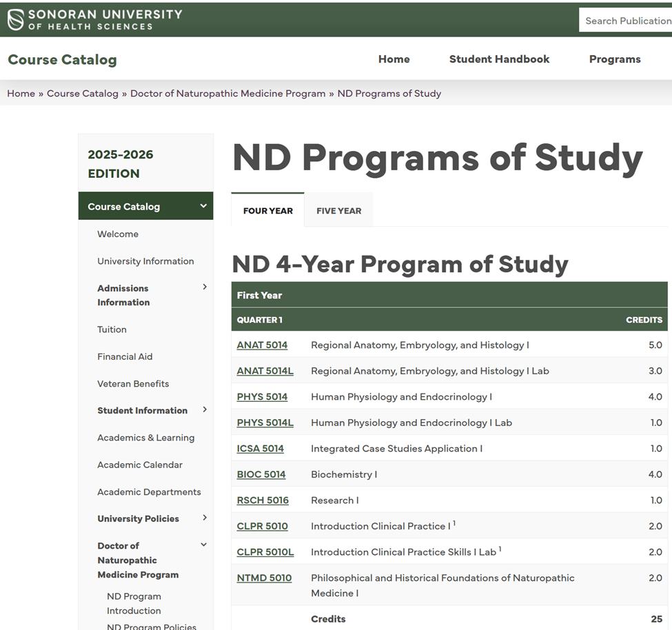Click the Search Publication input field
The image size is (672, 630).
(625, 20)
